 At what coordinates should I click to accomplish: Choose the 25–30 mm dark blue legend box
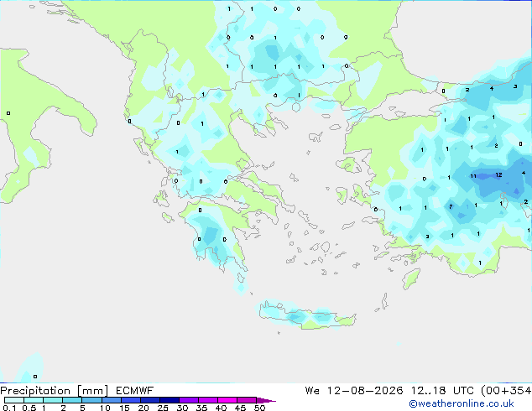(x=170, y=400)
